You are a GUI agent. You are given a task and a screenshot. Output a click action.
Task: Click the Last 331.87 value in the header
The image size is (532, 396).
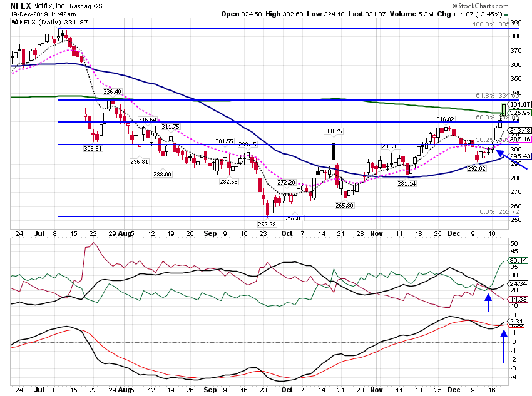click(x=367, y=14)
